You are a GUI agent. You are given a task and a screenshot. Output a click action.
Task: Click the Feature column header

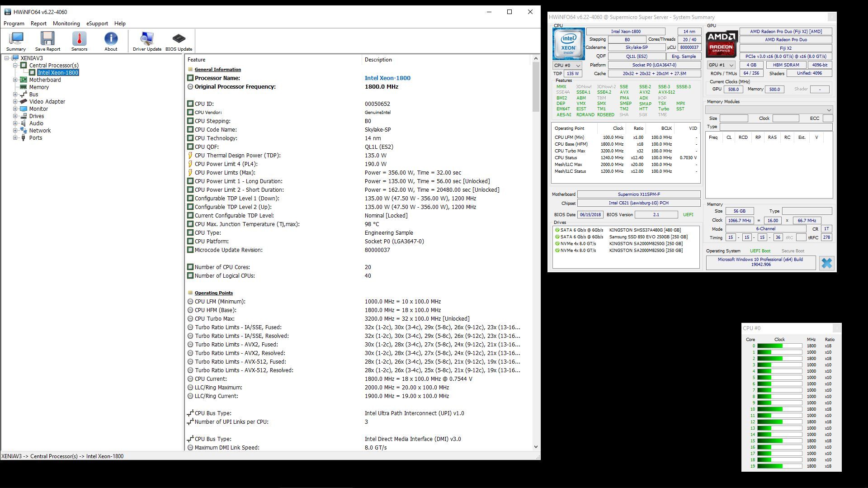point(273,60)
